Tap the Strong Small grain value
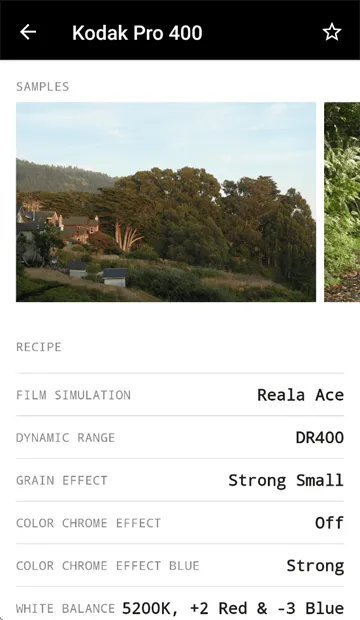Image resolution: width=360 pixels, height=620 pixels. (286, 480)
